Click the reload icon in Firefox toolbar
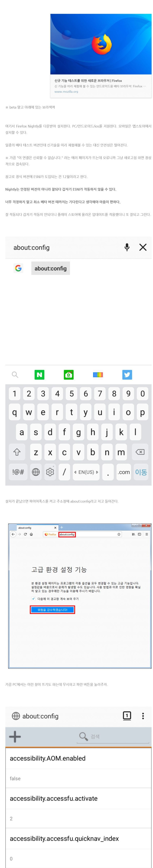The width and height of the screenshot is (153, 868). pyautogui.click(x=25, y=534)
